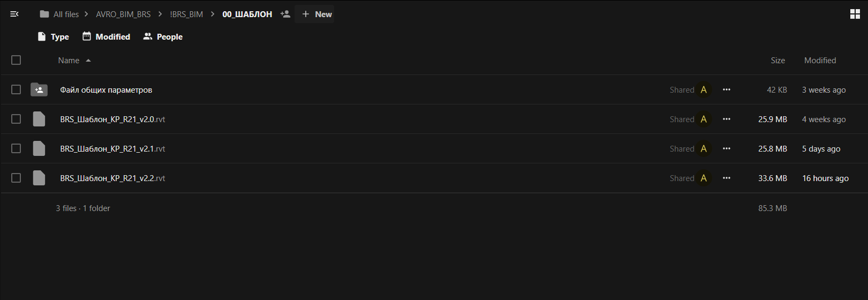
Task: Open actions menu for BRS_Шаблон_KP_R21_v2.2.rvt
Action: 726,178
